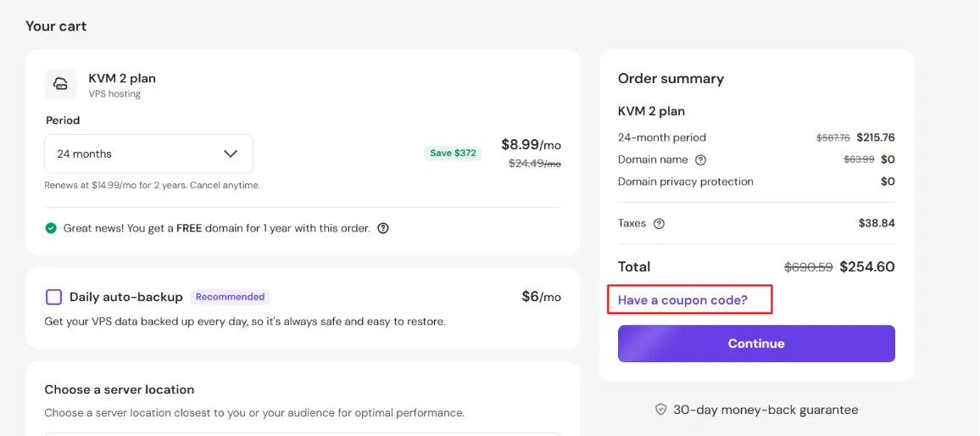Click the Choose a server location heading
Screen dimensions: 980x436
(x=120, y=389)
